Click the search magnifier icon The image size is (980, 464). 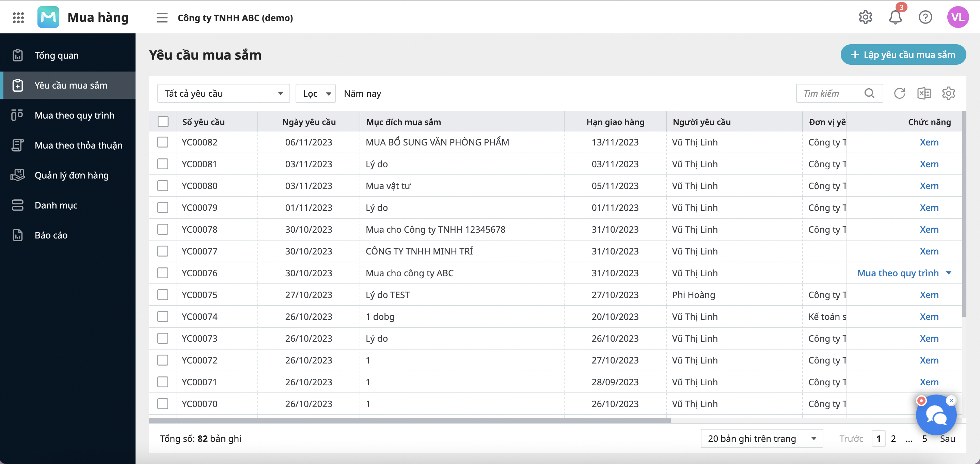[869, 93]
